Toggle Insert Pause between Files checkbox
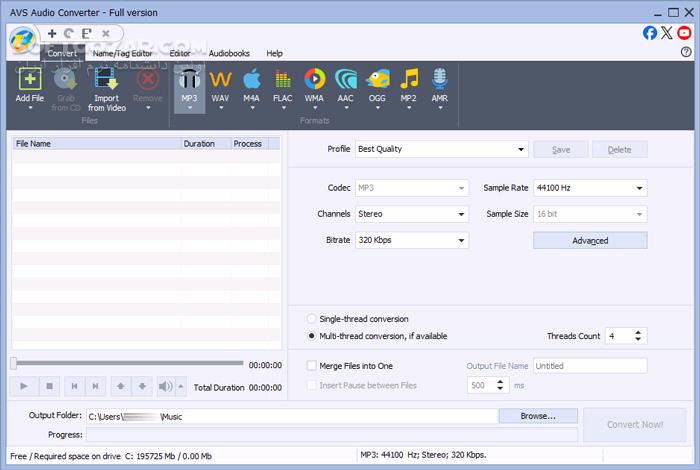 click(x=311, y=385)
